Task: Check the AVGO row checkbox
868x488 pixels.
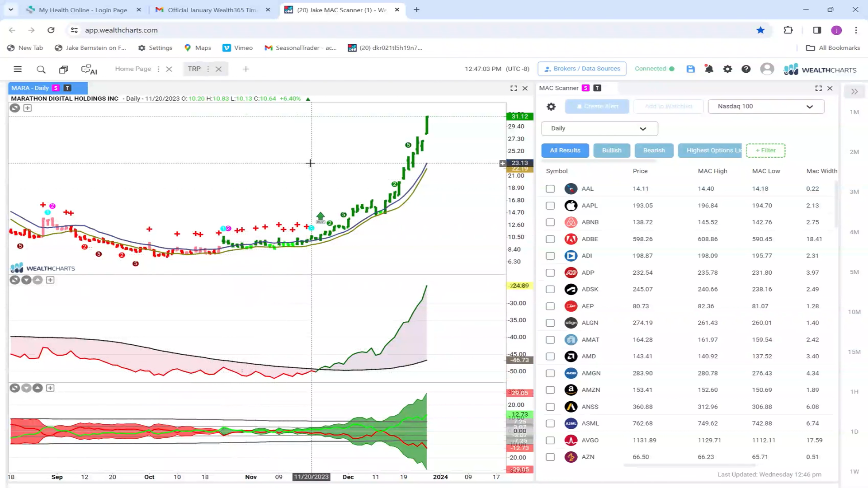Action: 550,440
